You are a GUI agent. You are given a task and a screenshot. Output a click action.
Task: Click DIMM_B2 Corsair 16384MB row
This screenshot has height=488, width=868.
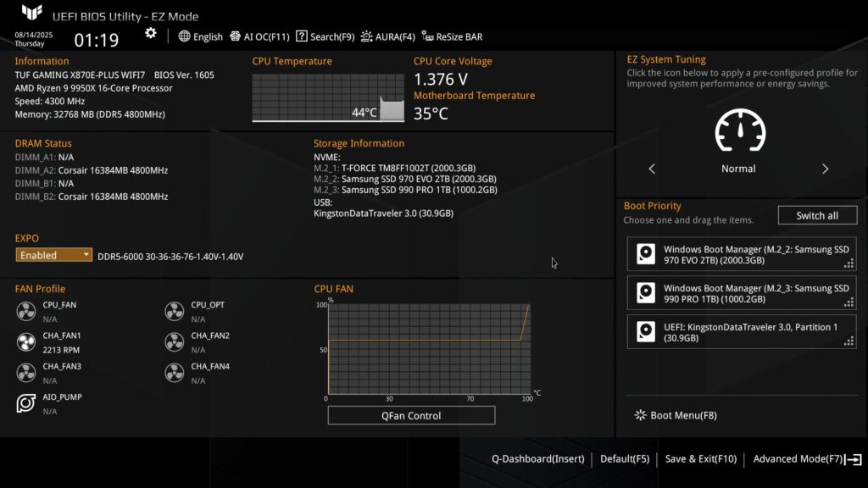pos(92,197)
